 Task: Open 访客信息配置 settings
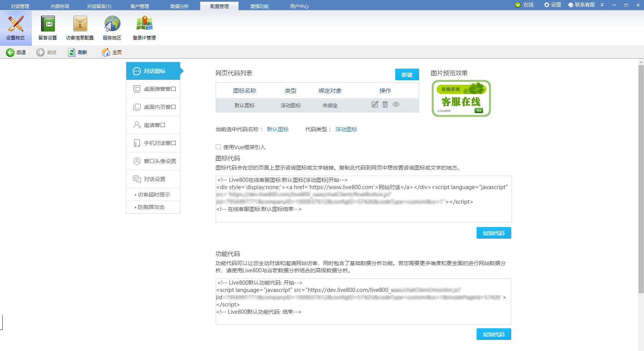tap(80, 27)
